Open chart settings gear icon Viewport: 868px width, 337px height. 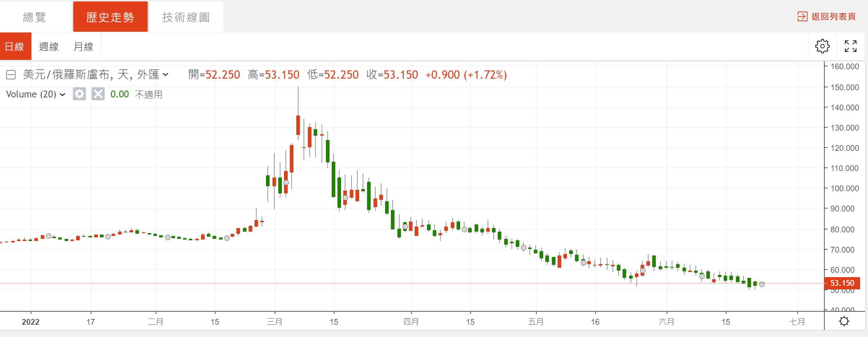pyautogui.click(x=822, y=46)
